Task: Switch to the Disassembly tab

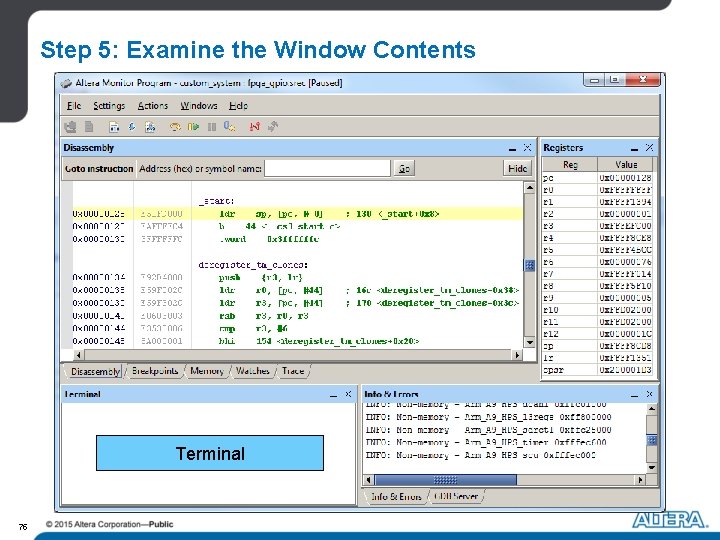Action: (x=95, y=371)
